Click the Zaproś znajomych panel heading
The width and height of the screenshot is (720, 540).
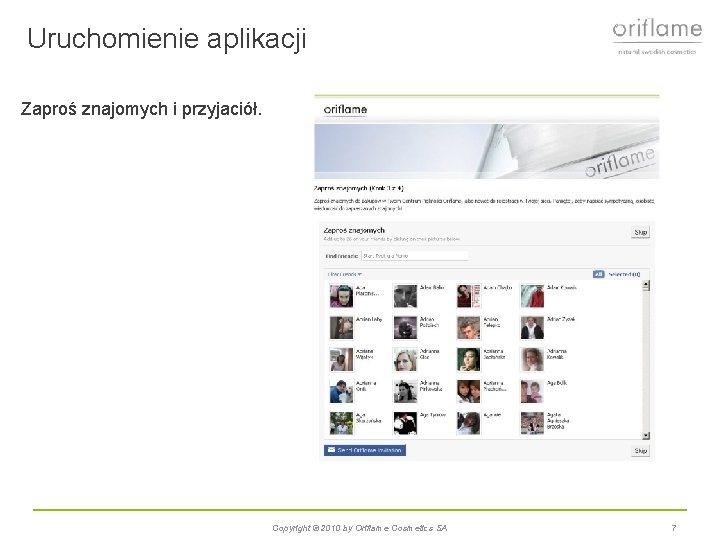(x=354, y=231)
